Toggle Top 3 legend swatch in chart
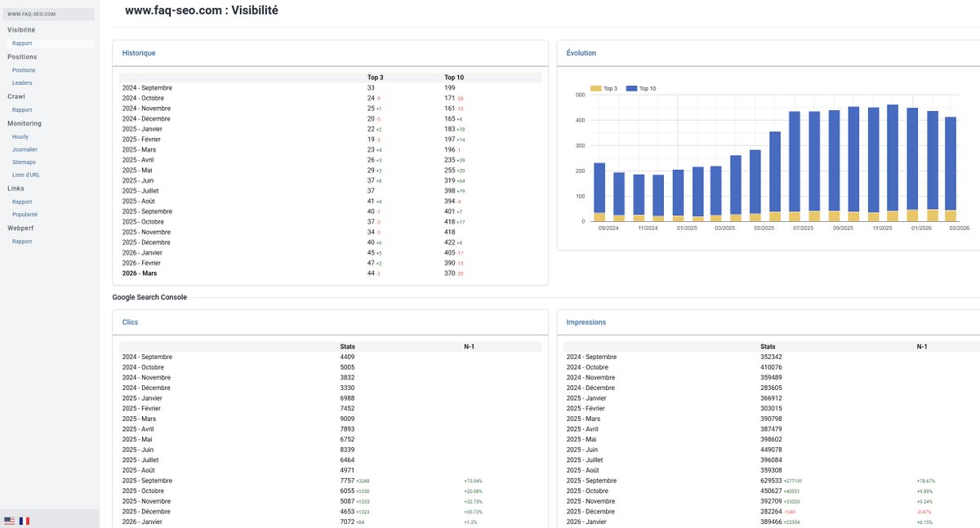 coord(595,88)
